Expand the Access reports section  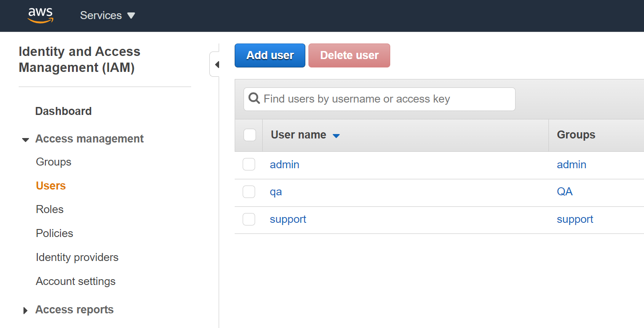(x=25, y=311)
